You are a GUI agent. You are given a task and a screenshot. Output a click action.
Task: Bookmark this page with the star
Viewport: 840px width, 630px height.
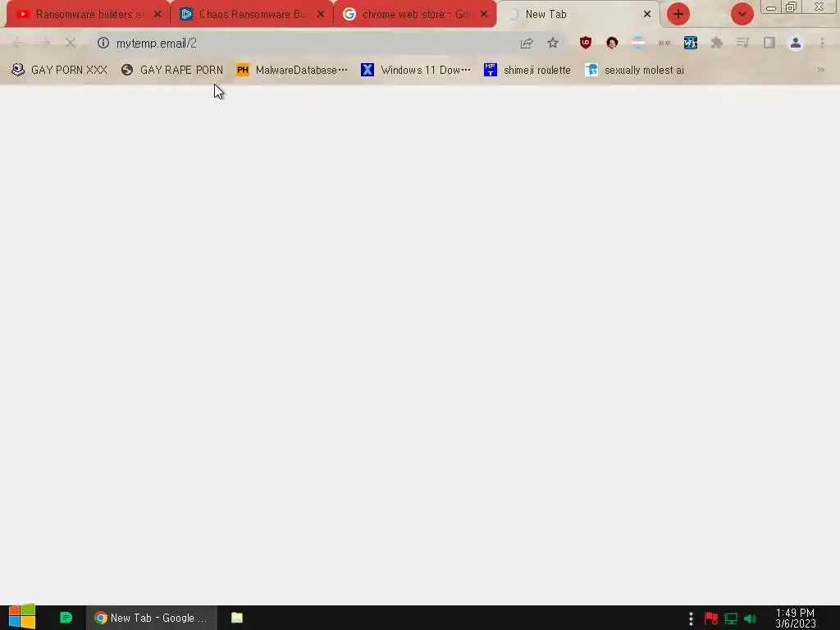click(553, 43)
